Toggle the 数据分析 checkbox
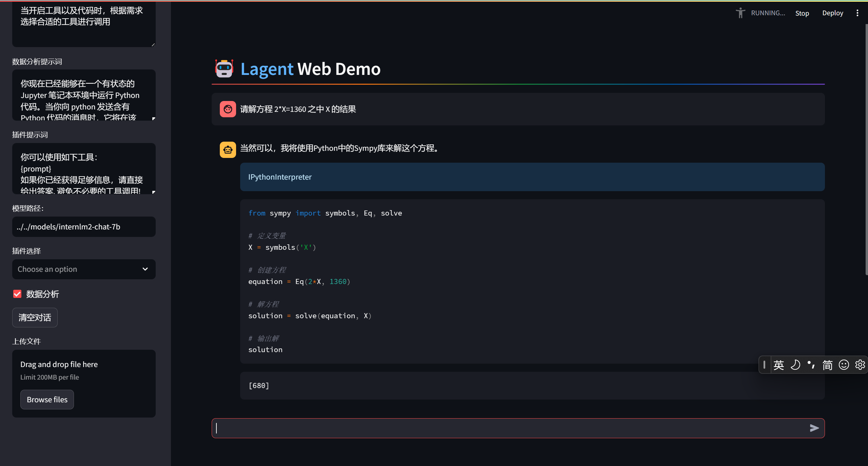This screenshot has width=868, height=466. (18, 294)
